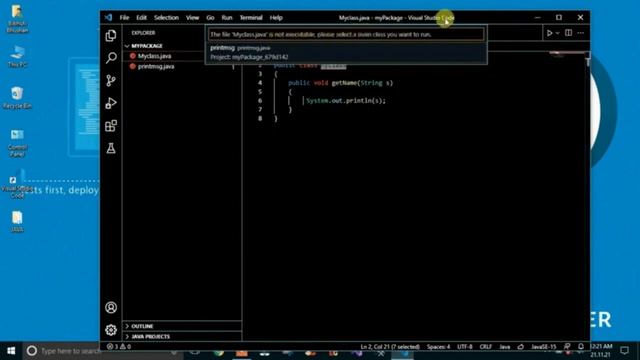The image size is (640, 360).
Task: Open the Terminal menu
Action: pyautogui.click(x=251, y=18)
